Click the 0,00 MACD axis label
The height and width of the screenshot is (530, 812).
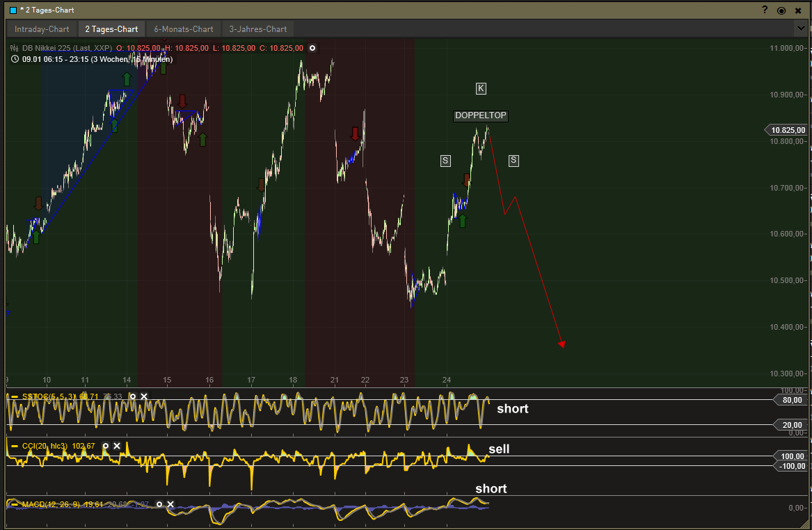(x=795, y=508)
